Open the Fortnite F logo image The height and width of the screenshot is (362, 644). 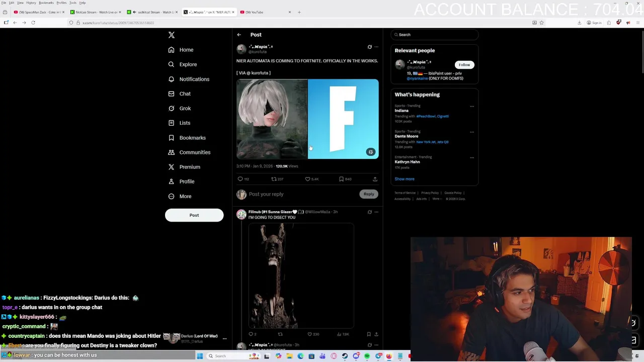coord(343,119)
